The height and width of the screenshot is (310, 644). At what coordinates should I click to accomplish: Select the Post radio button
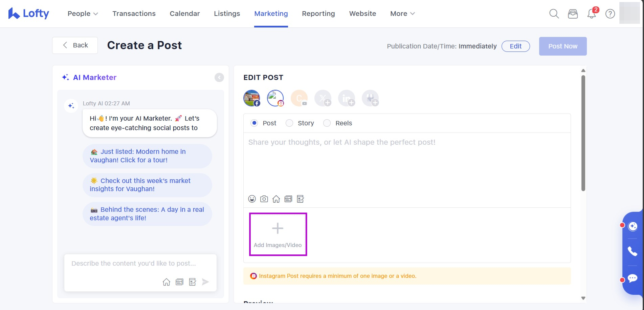254,123
